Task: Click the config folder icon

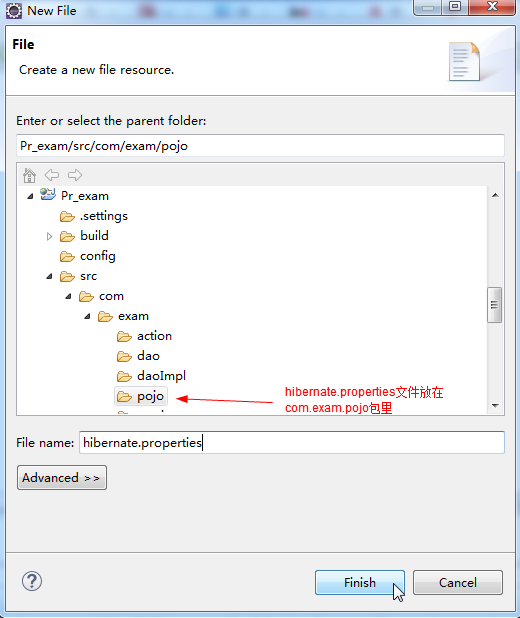Action: (x=67, y=257)
